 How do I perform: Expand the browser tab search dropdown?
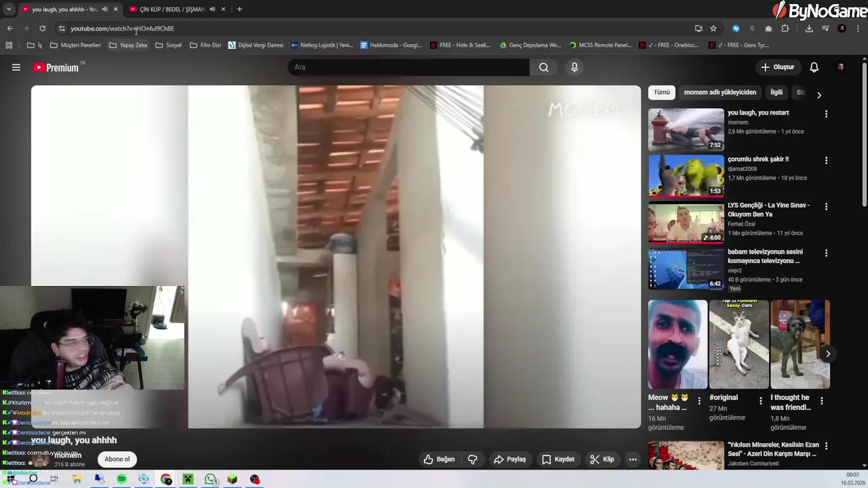9,9
